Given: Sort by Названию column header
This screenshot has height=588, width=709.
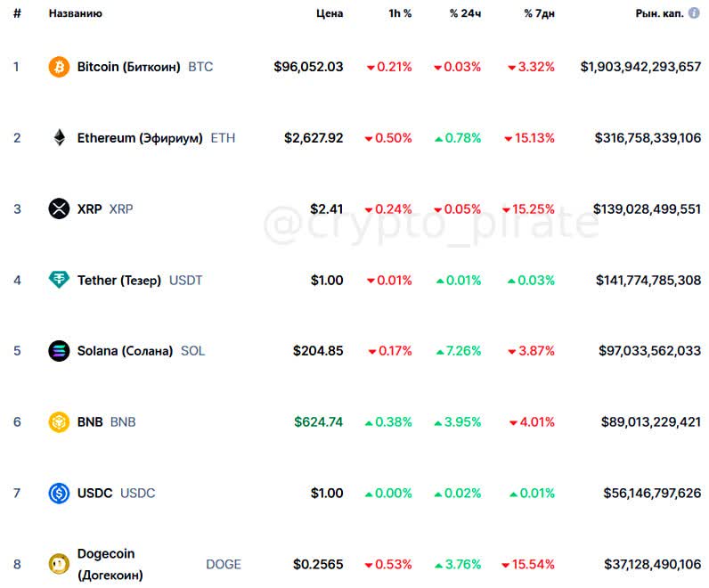Looking at the screenshot, I should 76,13.
